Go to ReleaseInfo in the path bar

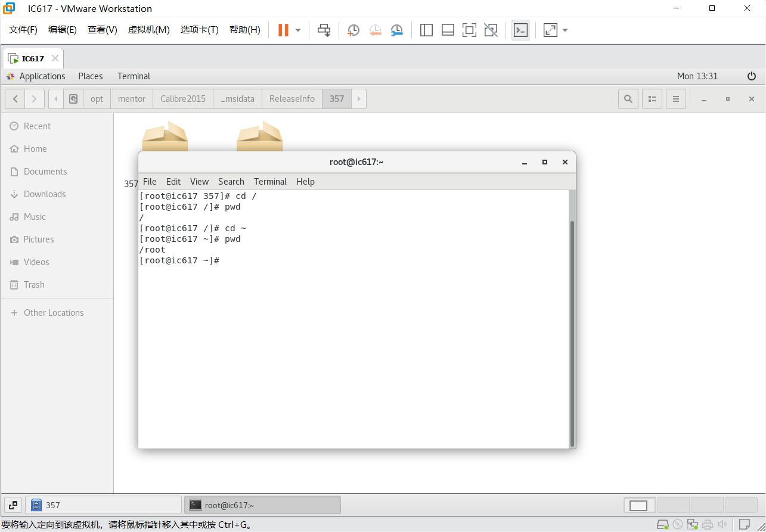292,99
